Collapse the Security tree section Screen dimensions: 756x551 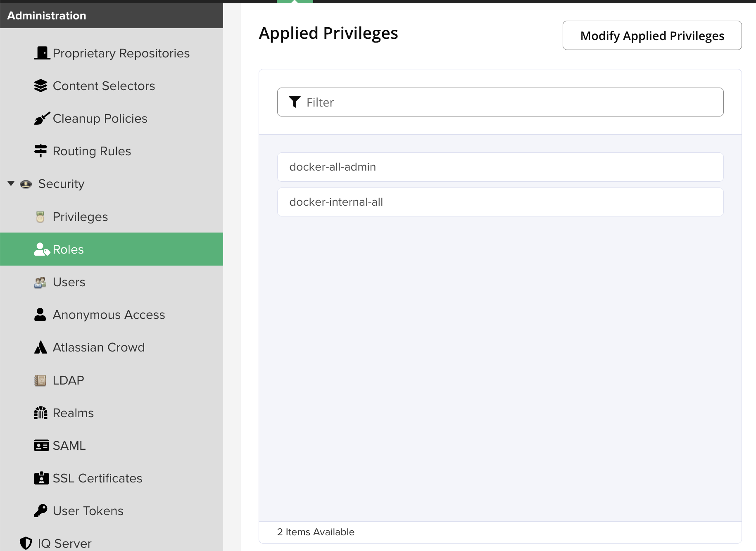(11, 183)
